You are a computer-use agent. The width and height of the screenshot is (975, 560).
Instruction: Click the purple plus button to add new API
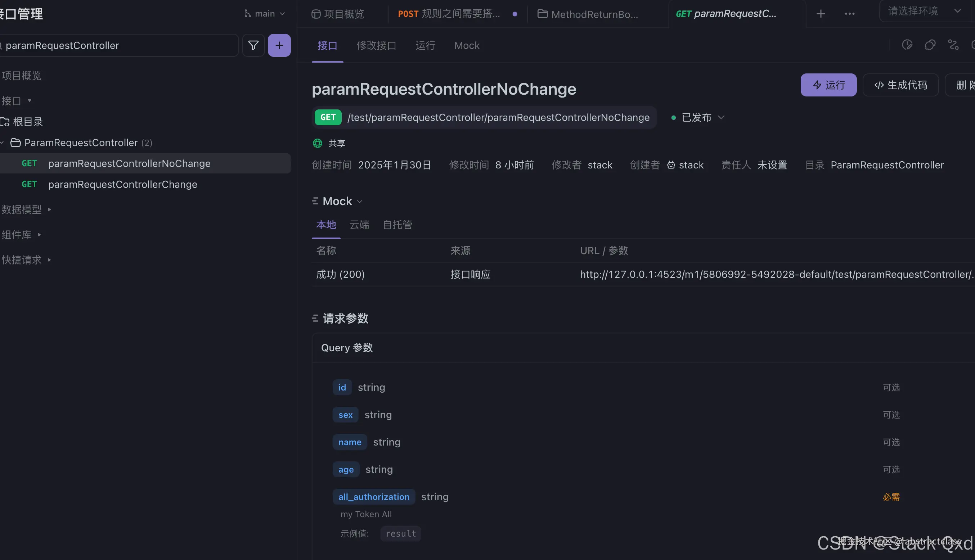(x=279, y=45)
